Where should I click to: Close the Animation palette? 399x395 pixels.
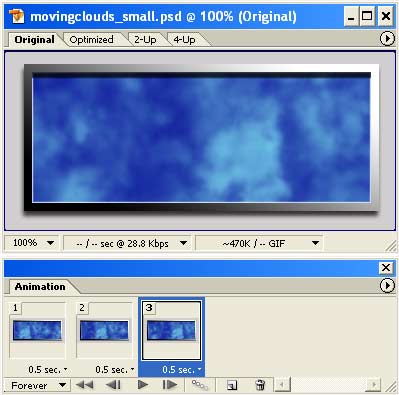coord(386,267)
